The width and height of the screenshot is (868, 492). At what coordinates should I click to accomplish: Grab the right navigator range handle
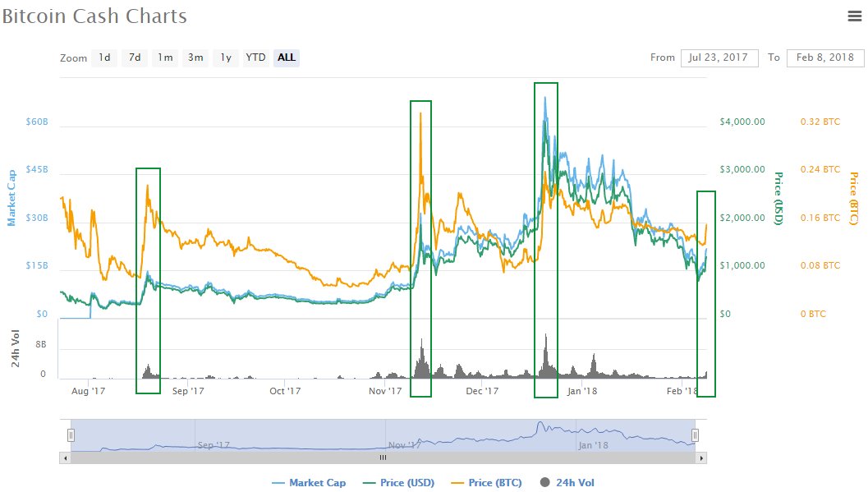click(x=696, y=435)
